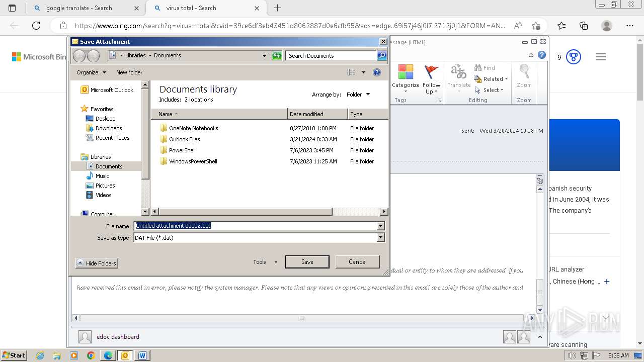644x362 pixels.
Task: Click the Outlook help question mark icon
Action: (542, 55)
